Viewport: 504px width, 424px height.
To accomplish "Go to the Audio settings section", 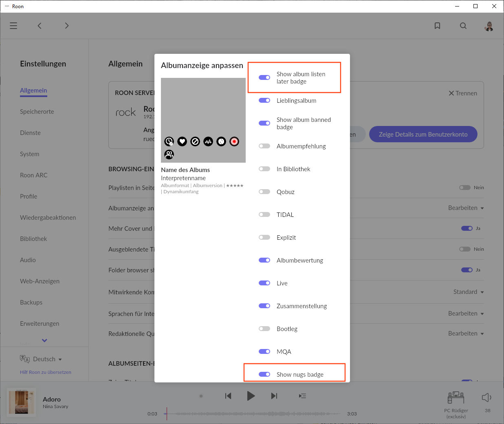I will click(x=28, y=260).
